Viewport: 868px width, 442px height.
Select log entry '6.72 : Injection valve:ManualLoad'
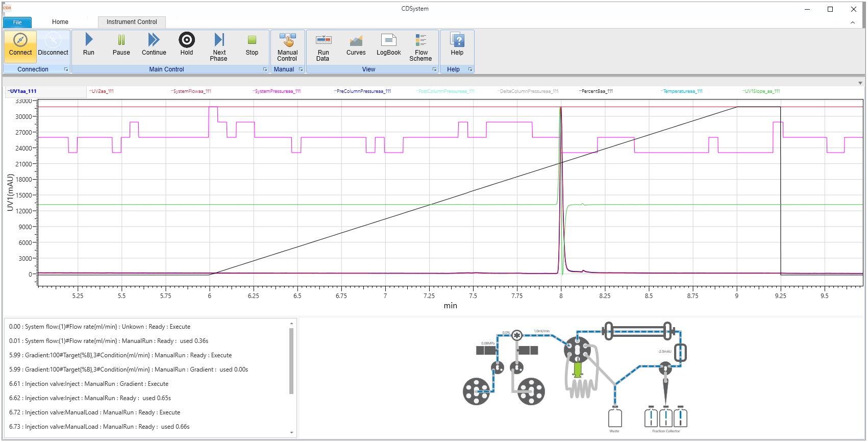tap(94, 412)
